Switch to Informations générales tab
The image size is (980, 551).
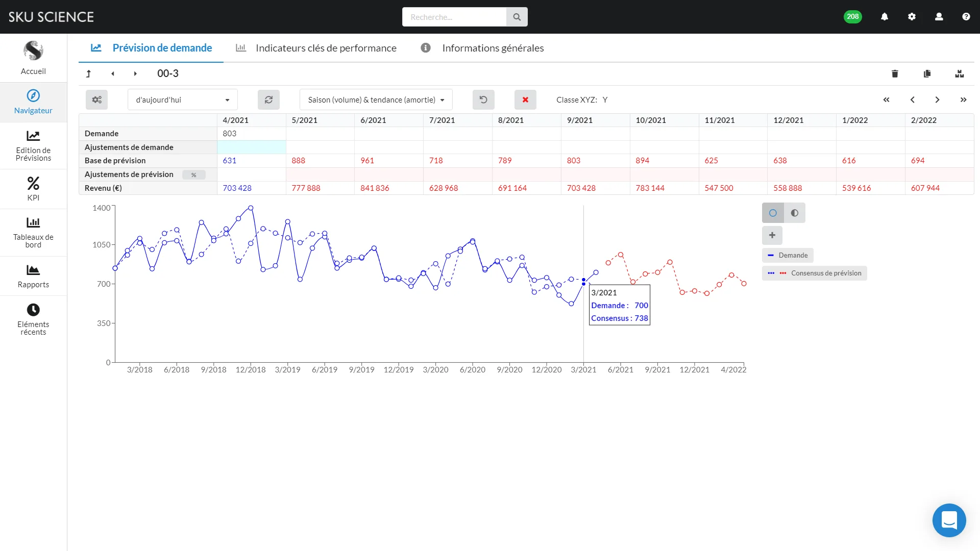482,48
